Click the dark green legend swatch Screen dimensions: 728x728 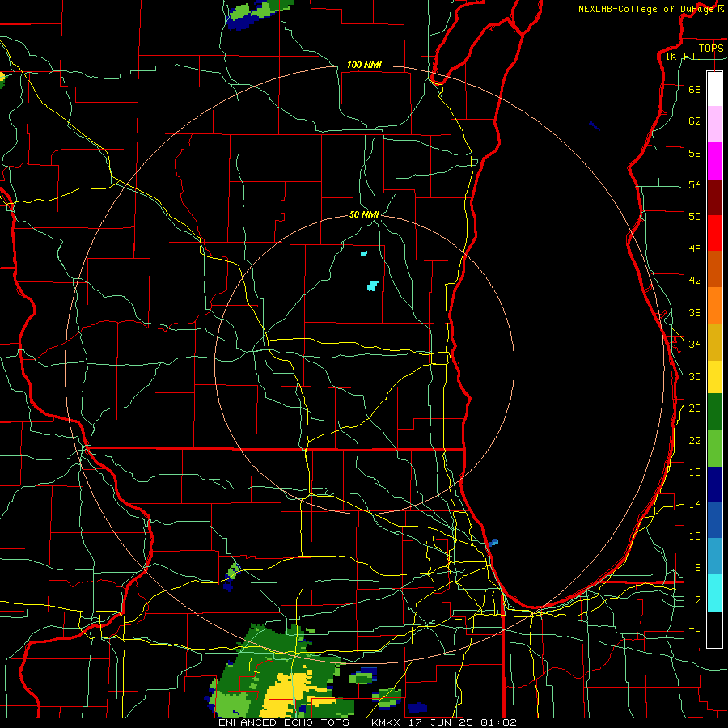[x=714, y=412]
